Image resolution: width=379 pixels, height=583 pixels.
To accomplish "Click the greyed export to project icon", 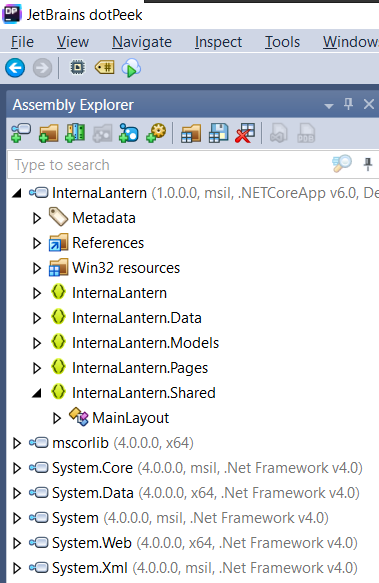I will [x=279, y=133].
